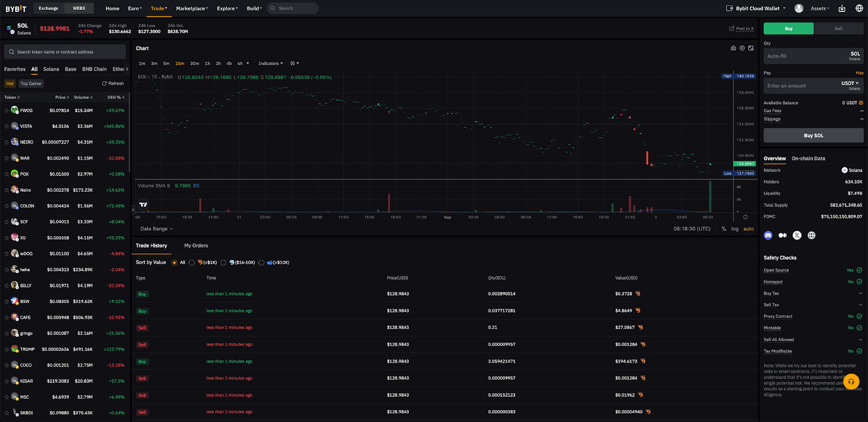Expand more timeframes arrow after 6h
Image resolution: width=868 pixels, height=422 pixels.
point(248,64)
